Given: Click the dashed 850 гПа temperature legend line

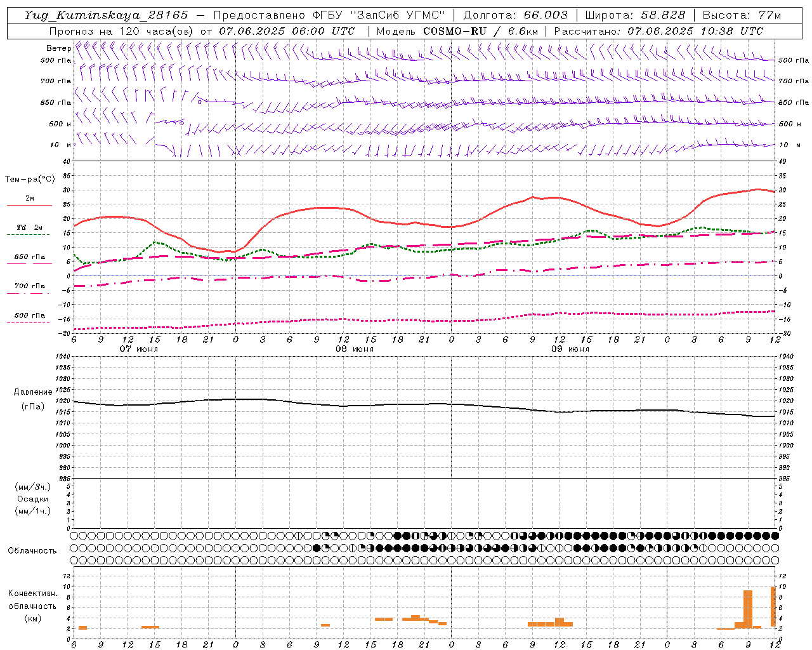Looking at the screenshot, I should (28, 264).
